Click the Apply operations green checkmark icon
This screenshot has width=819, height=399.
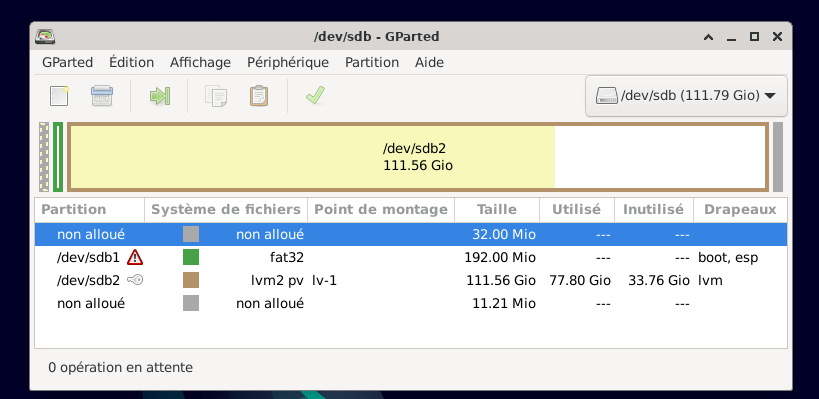315,96
